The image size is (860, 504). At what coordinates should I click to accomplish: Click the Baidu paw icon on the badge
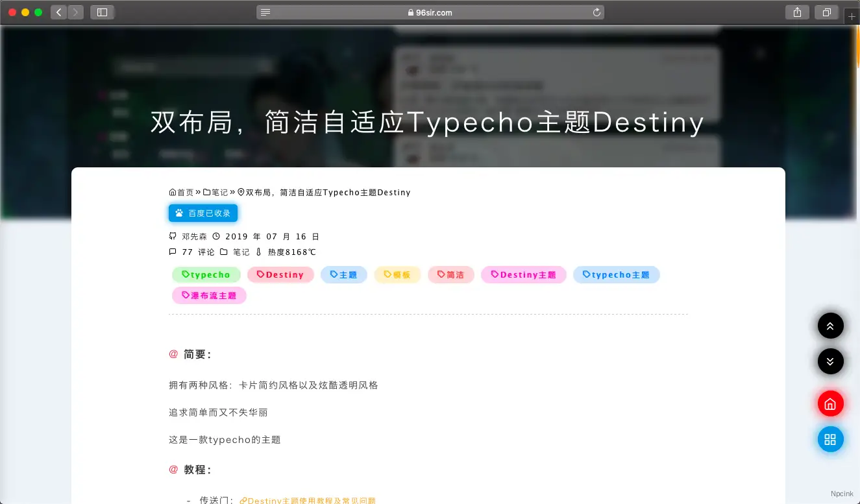tap(178, 213)
